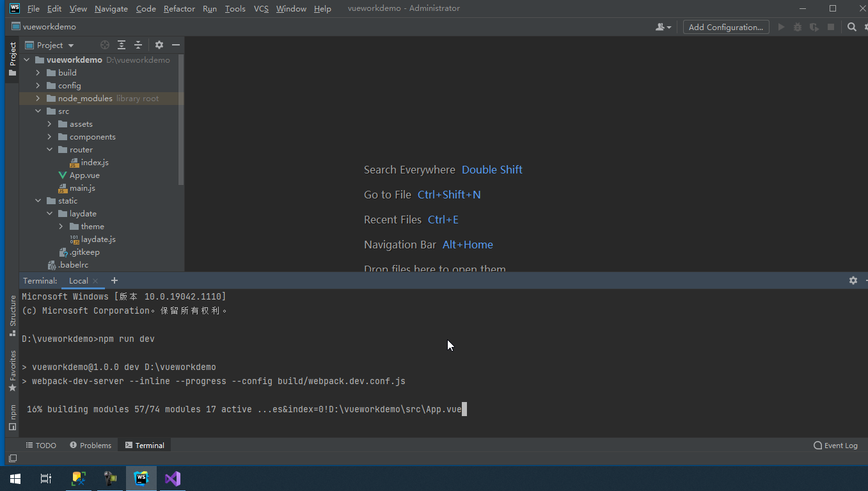Click Add Configuration button
This screenshot has height=491, width=868.
(x=725, y=27)
